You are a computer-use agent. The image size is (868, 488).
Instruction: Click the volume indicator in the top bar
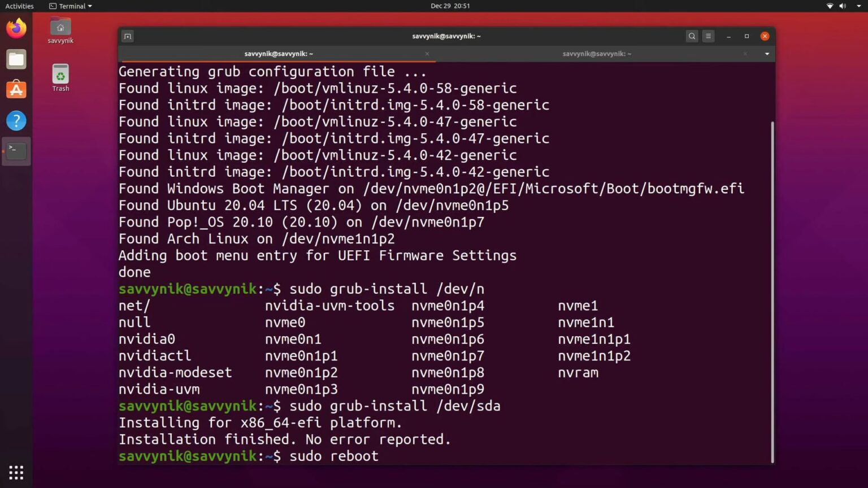(843, 6)
